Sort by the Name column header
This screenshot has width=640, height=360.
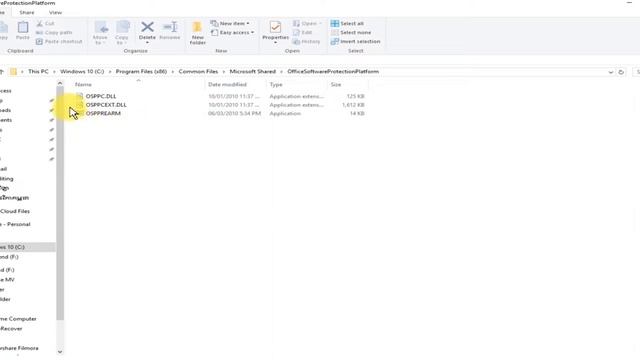coord(83,84)
